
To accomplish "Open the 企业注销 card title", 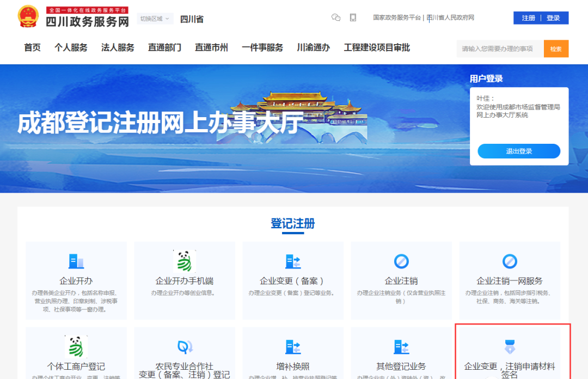I will [x=401, y=281].
